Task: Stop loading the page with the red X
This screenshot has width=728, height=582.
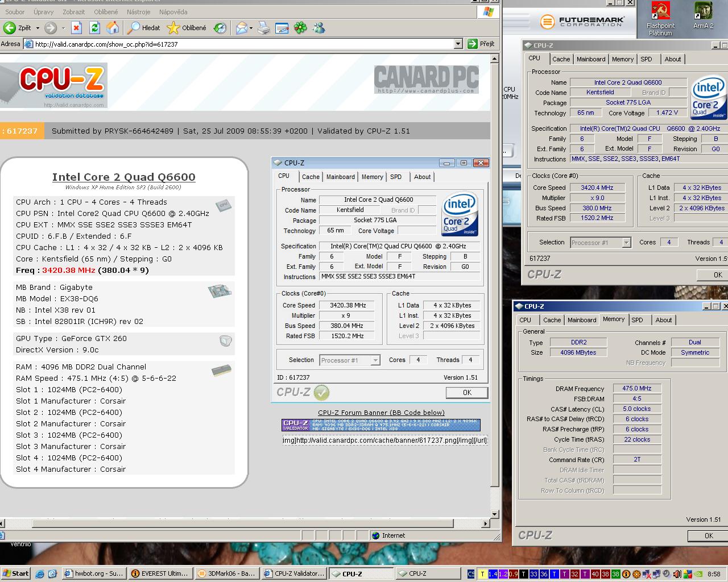Action: pos(77,27)
